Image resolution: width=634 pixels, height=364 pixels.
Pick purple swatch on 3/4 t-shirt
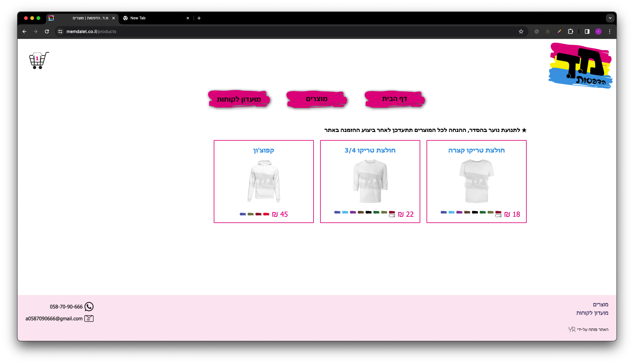click(353, 212)
